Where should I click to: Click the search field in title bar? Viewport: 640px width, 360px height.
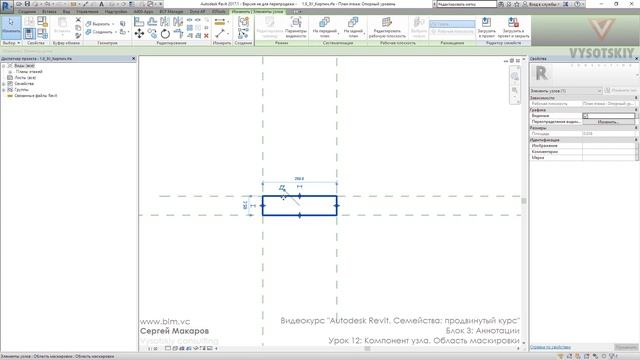coord(466,4)
